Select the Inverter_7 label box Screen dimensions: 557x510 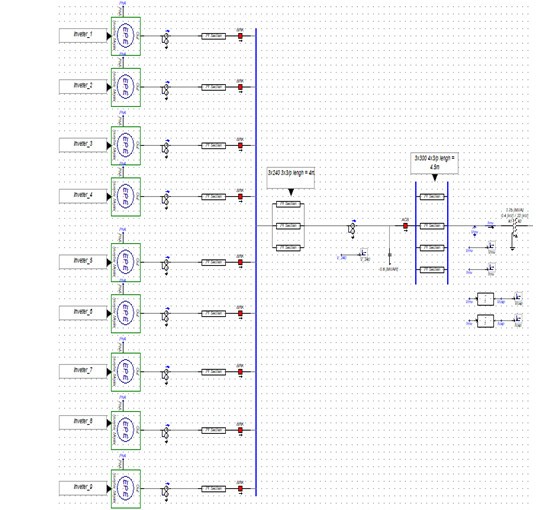(x=83, y=371)
